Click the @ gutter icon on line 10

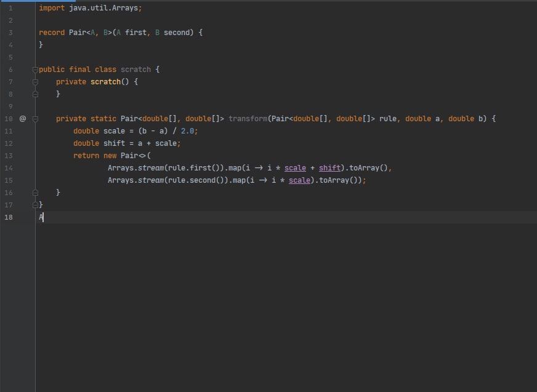[x=23, y=119]
